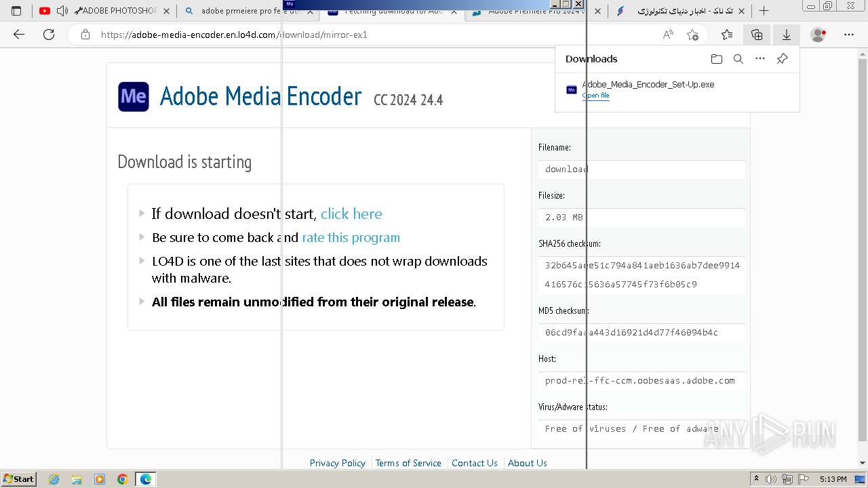This screenshot has height=488, width=868.
Task: Open the browser profile menu
Action: tap(818, 35)
